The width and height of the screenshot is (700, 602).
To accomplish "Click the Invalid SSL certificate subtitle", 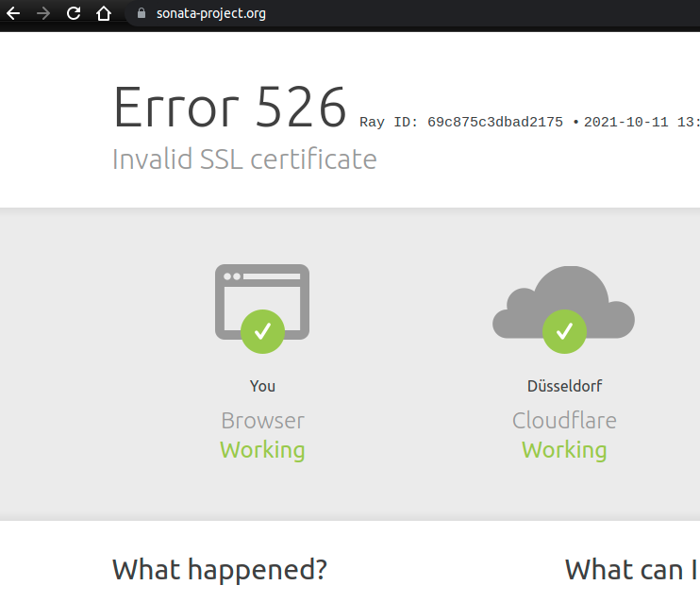I will tap(244, 159).
